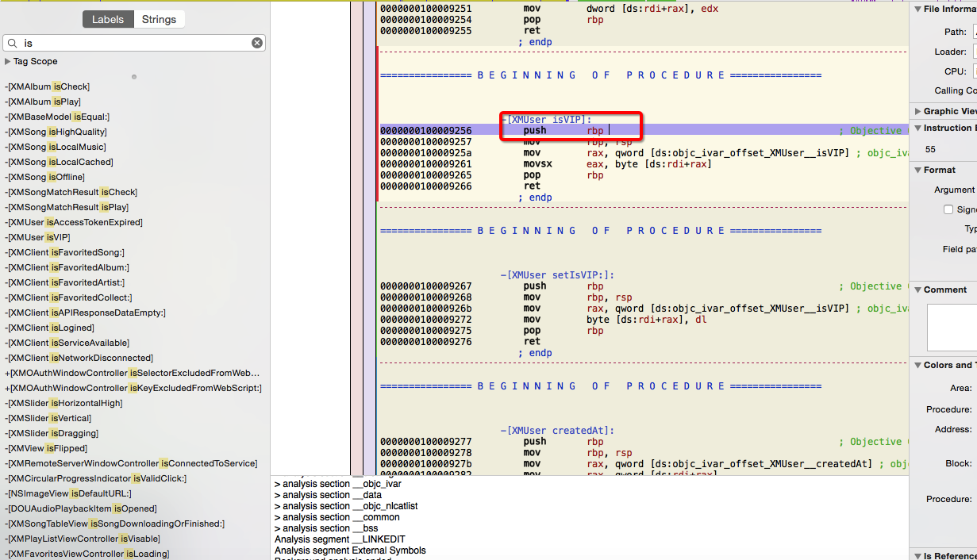Select label -[XMSlider isHorizontalHigh]
Screen dimensions: 977x560
click(63, 403)
